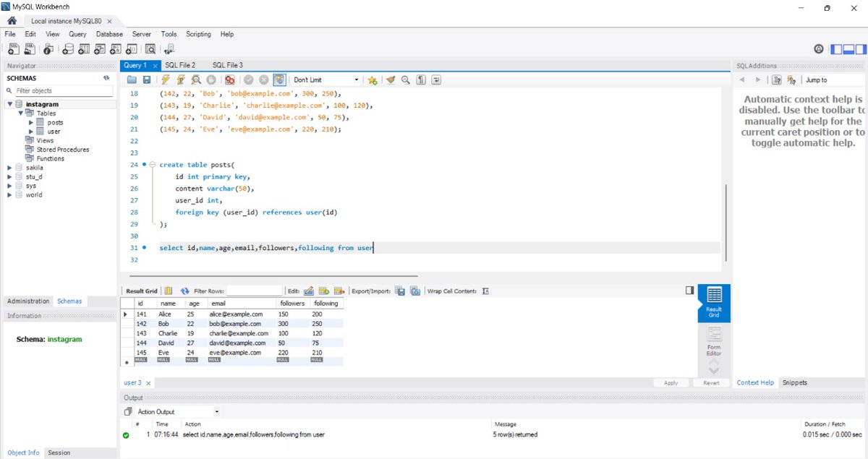Switch to the SQL File 2 tab
This screenshot has height=459, width=868.
coord(180,65)
